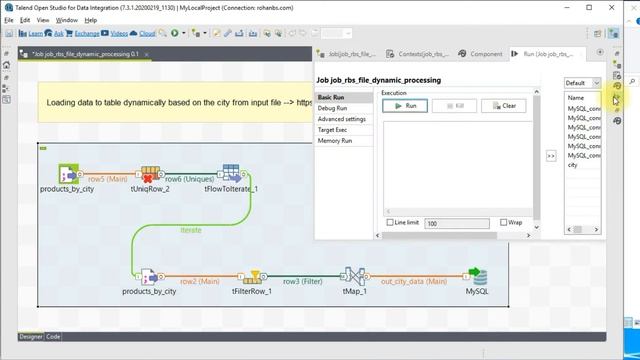Click the Line limit value field showing 100
Image resolution: width=640 pixels, height=360 pixels.
point(457,223)
